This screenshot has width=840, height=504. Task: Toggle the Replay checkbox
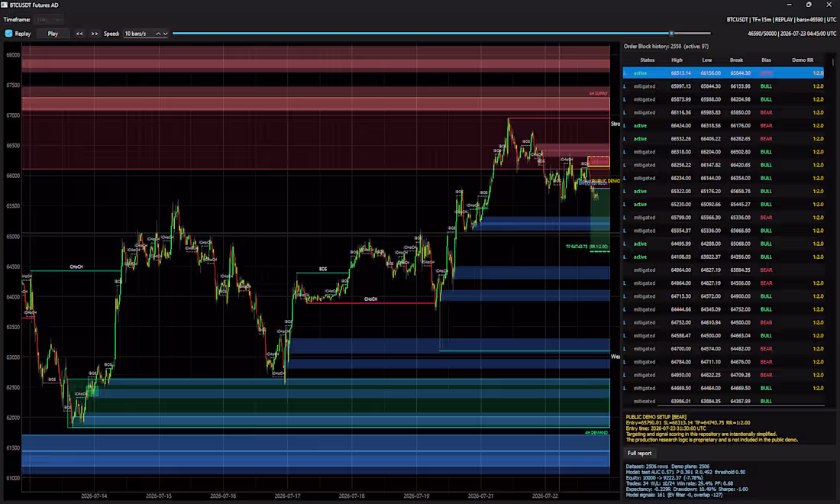pyautogui.click(x=8, y=33)
